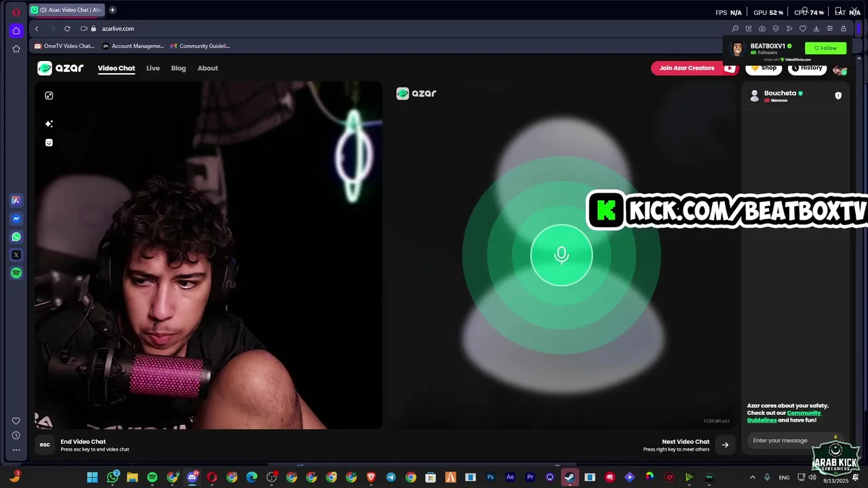Click the Join Azar Creators button
Image resolution: width=868 pixels, height=488 pixels.
(694, 68)
